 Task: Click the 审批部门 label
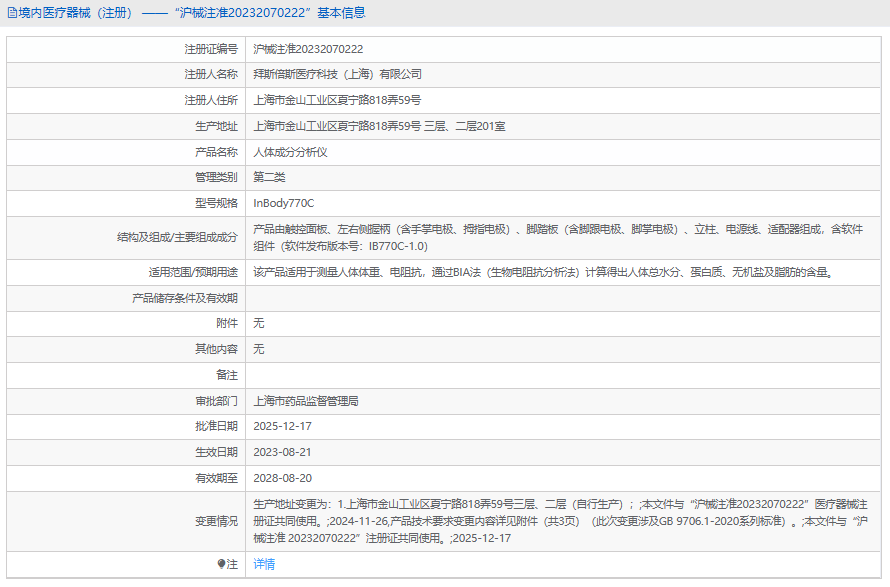(x=216, y=401)
